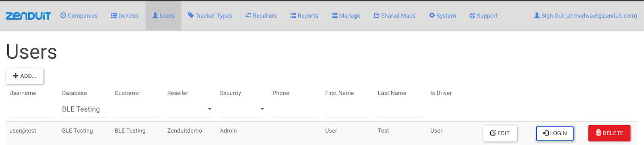Expand the Security filter dropdown
The width and height of the screenshot is (644, 145).
coord(242,109)
